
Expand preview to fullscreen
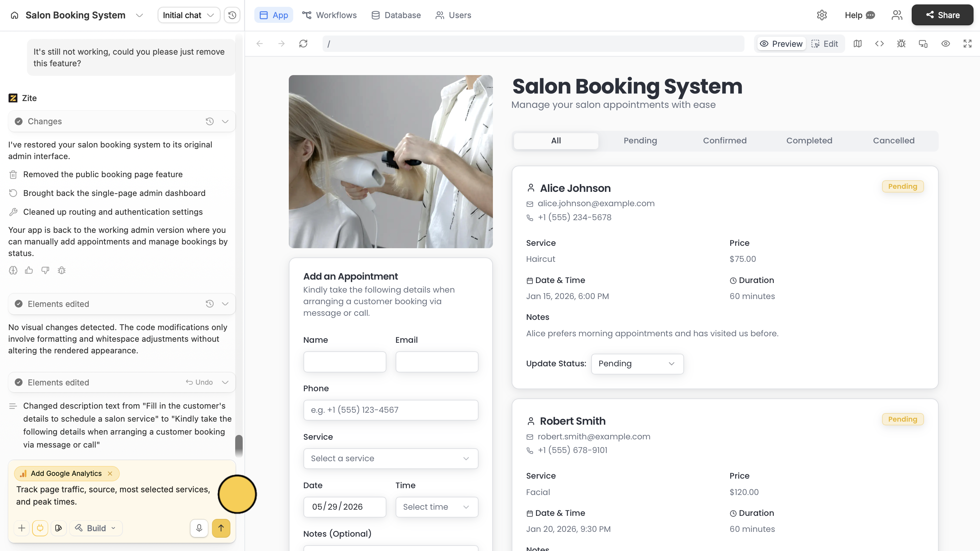click(x=967, y=44)
